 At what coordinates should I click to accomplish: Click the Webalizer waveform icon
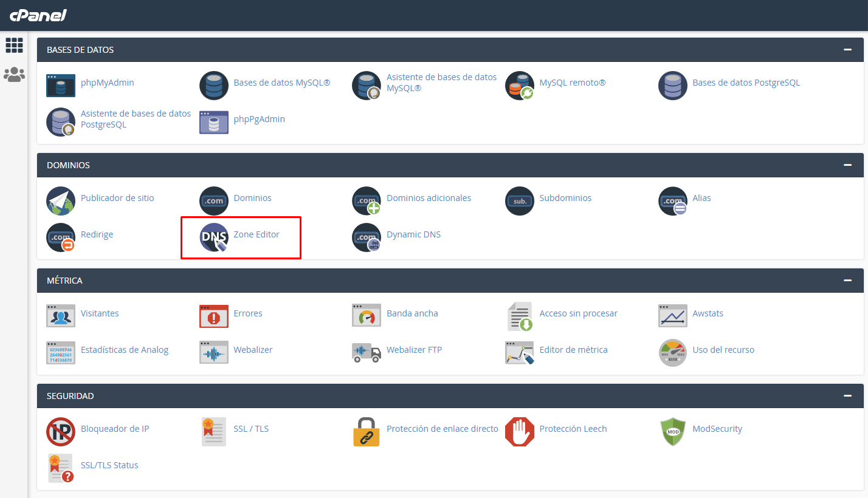click(x=214, y=353)
